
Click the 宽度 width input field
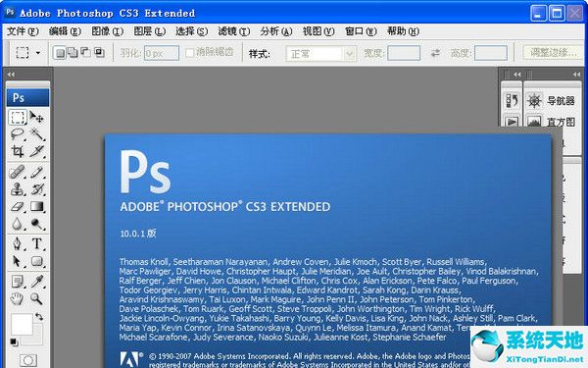click(x=404, y=53)
